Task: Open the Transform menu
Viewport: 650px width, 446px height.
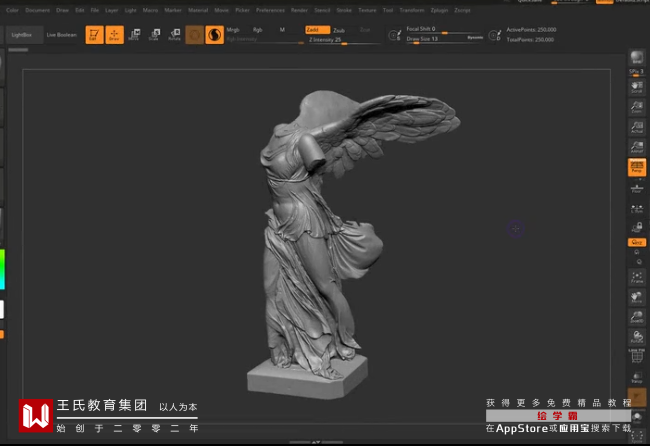Action: pos(412,10)
